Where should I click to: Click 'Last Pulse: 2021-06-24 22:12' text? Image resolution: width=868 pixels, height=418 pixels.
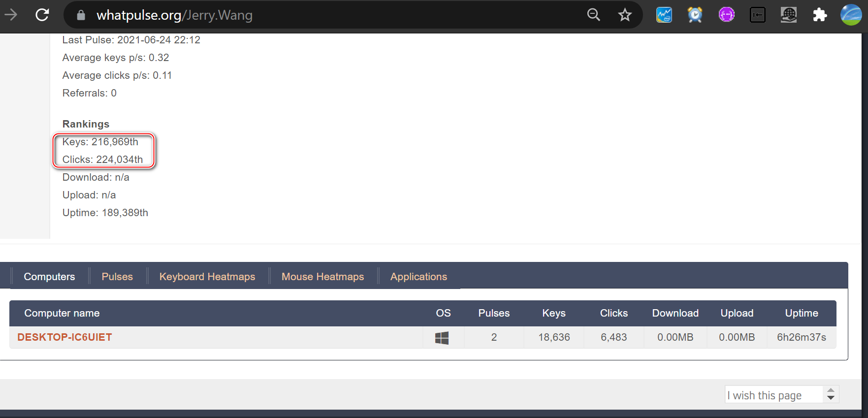131,40
